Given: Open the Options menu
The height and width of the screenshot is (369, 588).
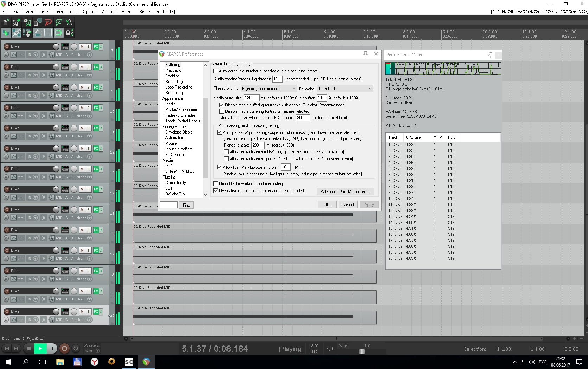Looking at the screenshot, I should pyautogui.click(x=90, y=12).
